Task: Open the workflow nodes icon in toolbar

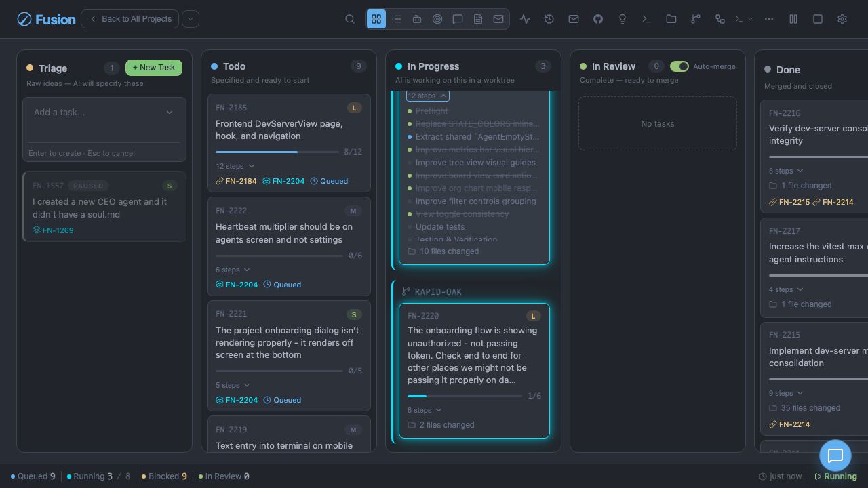Action: click(720, 19)
